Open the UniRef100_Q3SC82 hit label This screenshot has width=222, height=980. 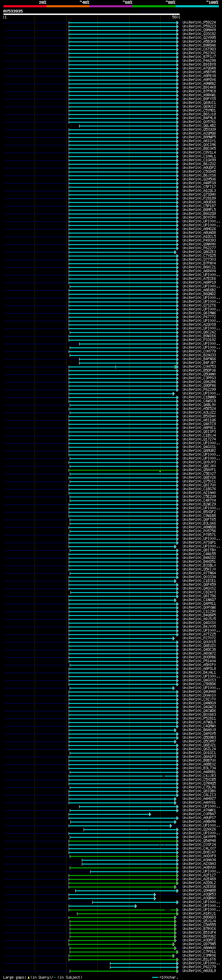point(199,34)
